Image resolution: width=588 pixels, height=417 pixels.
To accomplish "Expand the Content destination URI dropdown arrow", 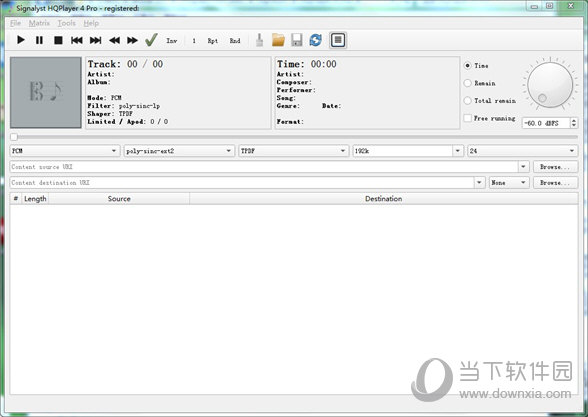I will point(479,183).
